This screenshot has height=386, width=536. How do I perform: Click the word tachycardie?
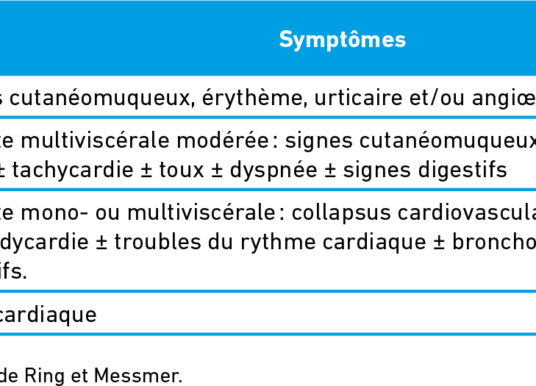click(72, 170)
